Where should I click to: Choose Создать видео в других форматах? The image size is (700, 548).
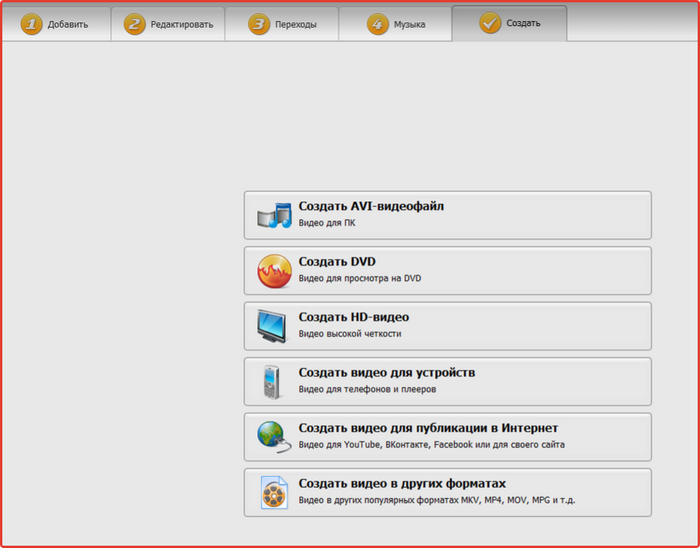pos(448,493)
